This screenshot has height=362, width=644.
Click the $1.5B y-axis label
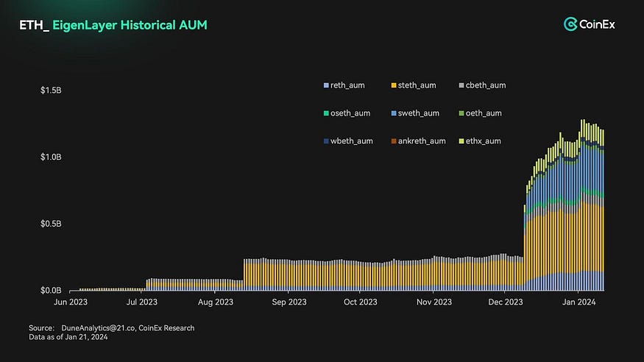51,90
